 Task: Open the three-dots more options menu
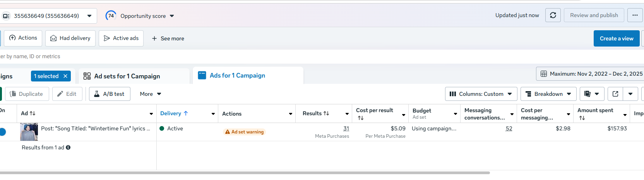[635, 16]
